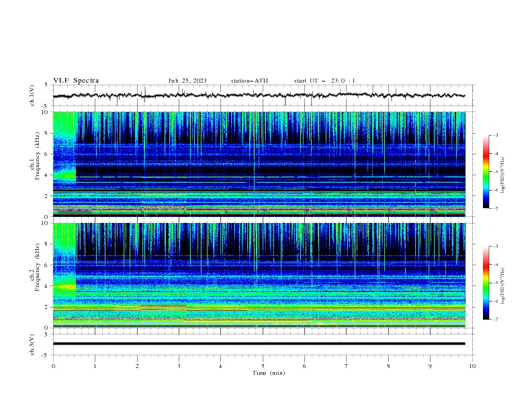Viewport: 532px width, 411px height.
Task: Click the "-5" tick on the ch.1 colorbar
Action: (x=495, y=172)
